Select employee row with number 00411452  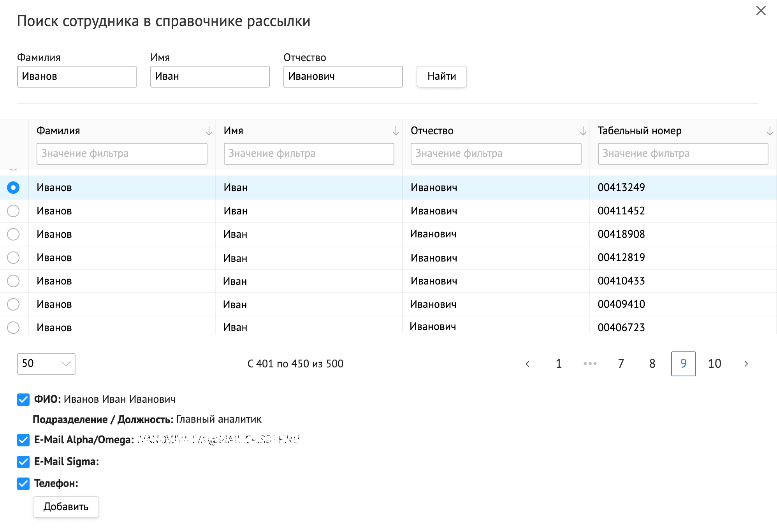(x=13, y=211)
